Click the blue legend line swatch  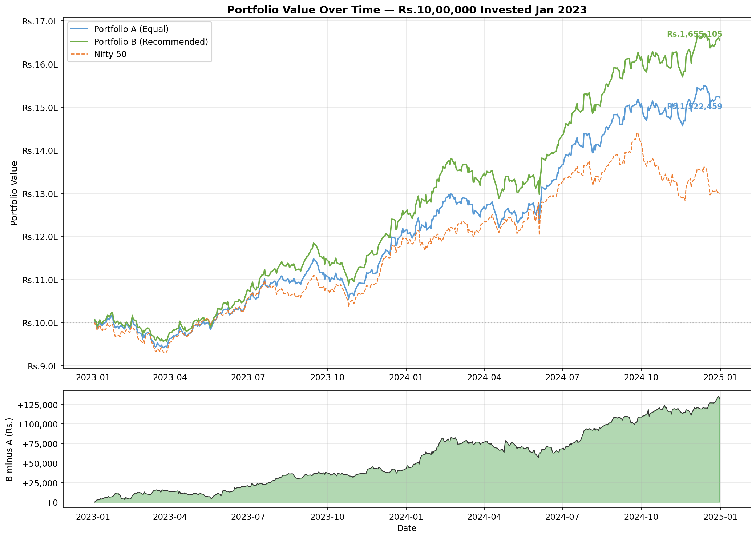[x=80, y=29]
